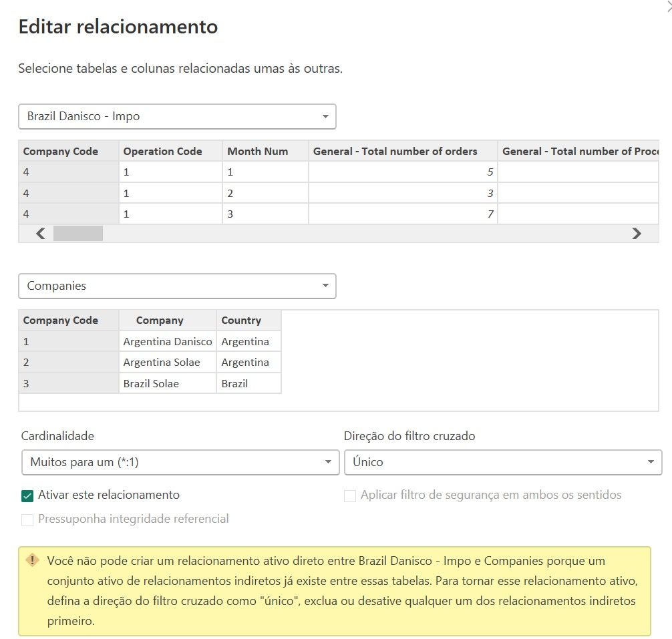672x639 pixels.
Task: Toggle Ativar este relacionamento checkbox
Action: tap(27, 496)
